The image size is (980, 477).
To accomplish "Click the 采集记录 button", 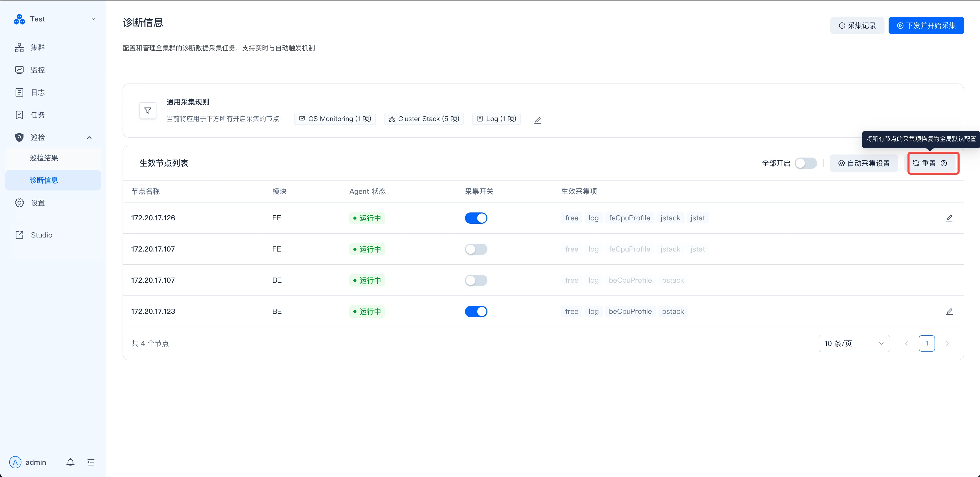I will tap(857, 26).
